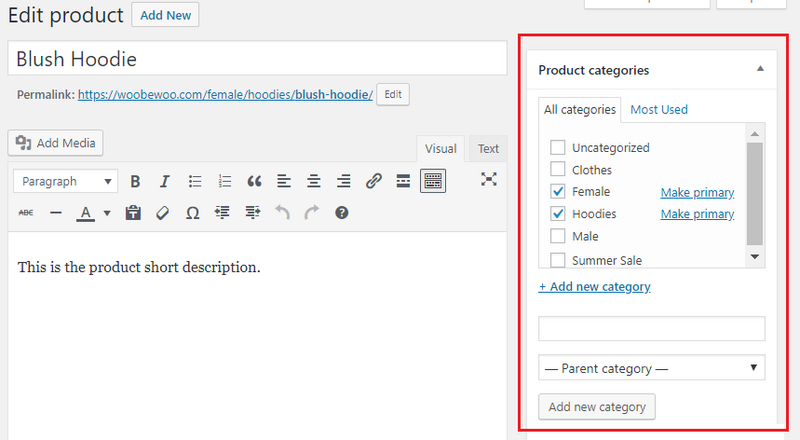Make Hoodies the primary category

click(697, 214)
